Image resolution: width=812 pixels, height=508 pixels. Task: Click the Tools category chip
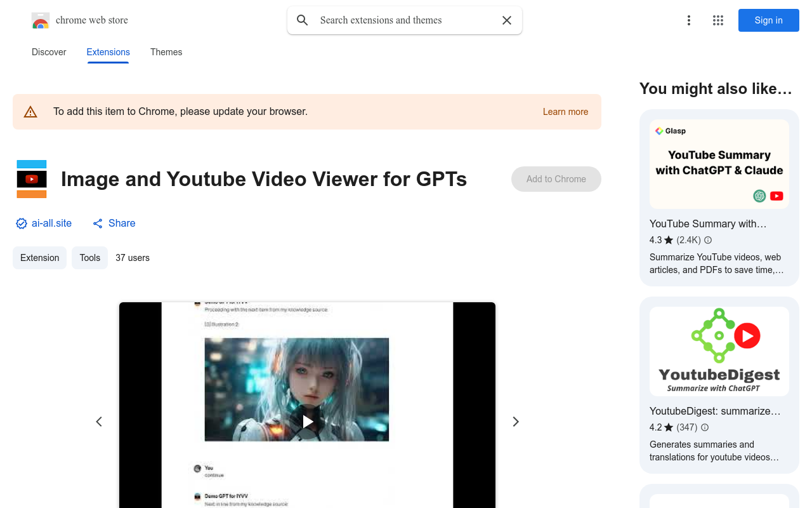pos(90,258)
